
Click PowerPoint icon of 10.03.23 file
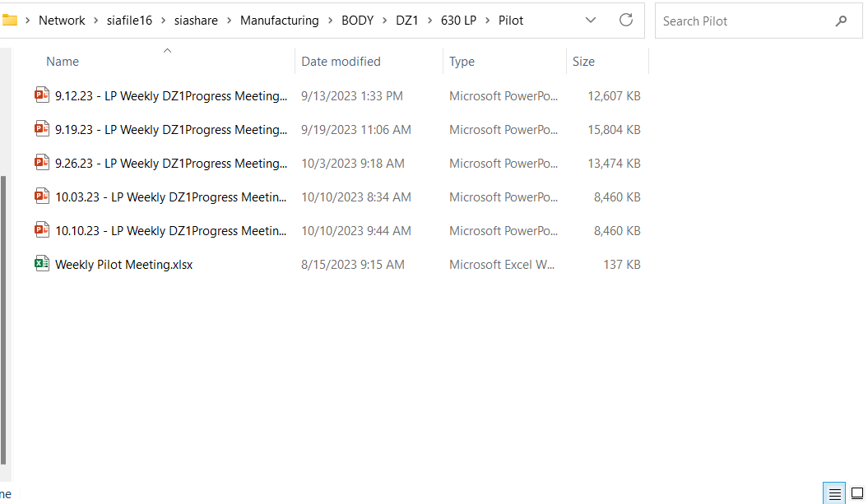pyautogui.click(x=42, y=197)
